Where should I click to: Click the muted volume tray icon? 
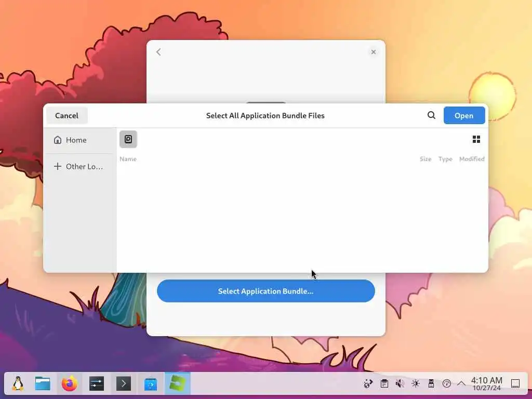[x=400, y=384]
